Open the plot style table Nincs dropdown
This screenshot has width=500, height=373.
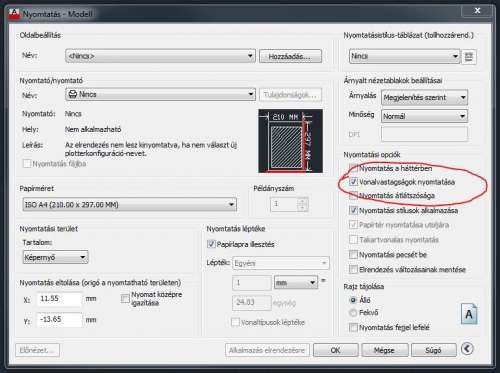coord(405,56)
